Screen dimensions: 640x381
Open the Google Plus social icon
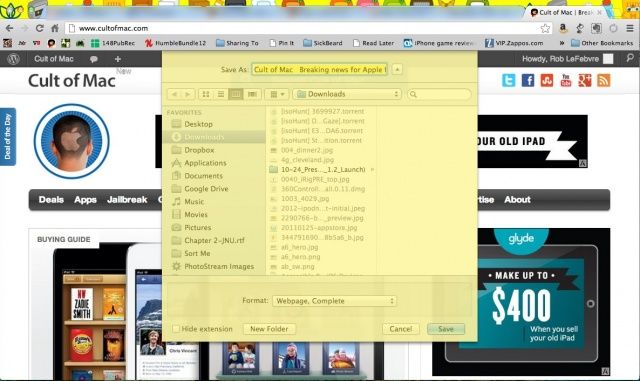(x=585, y=80)
